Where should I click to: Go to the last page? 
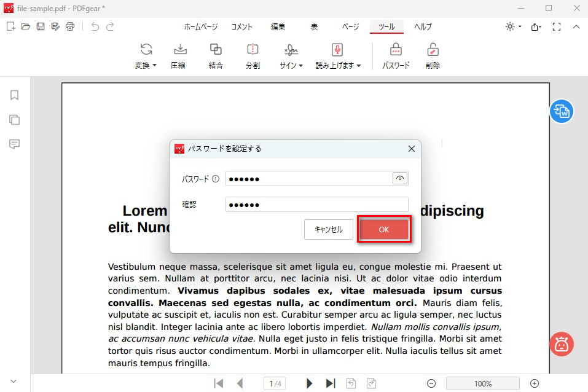pos(331,383)
